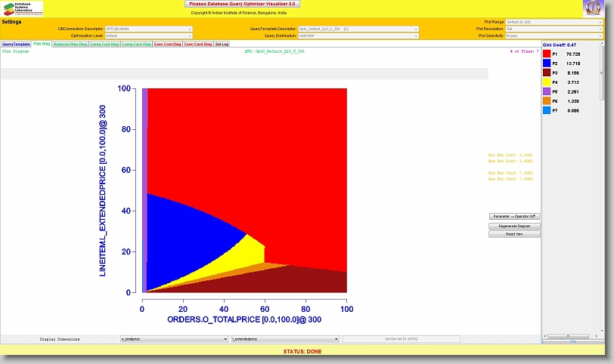Click the Database Systems Laboratory logo

pyautogui.click(x=23, y=8)
